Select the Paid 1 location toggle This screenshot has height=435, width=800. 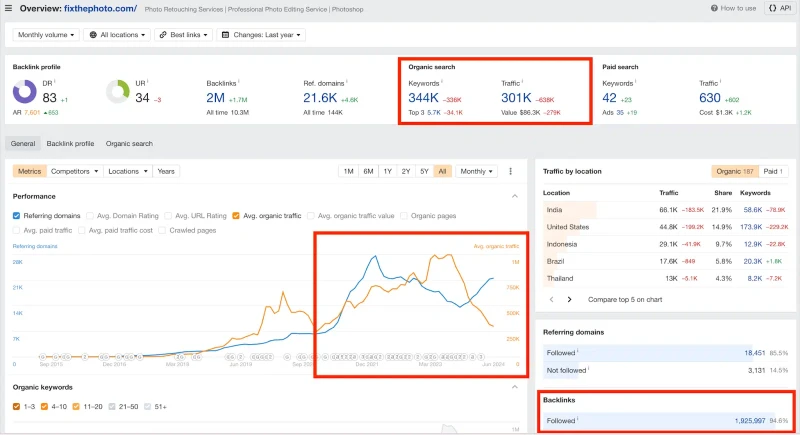(x=773, y=171)
